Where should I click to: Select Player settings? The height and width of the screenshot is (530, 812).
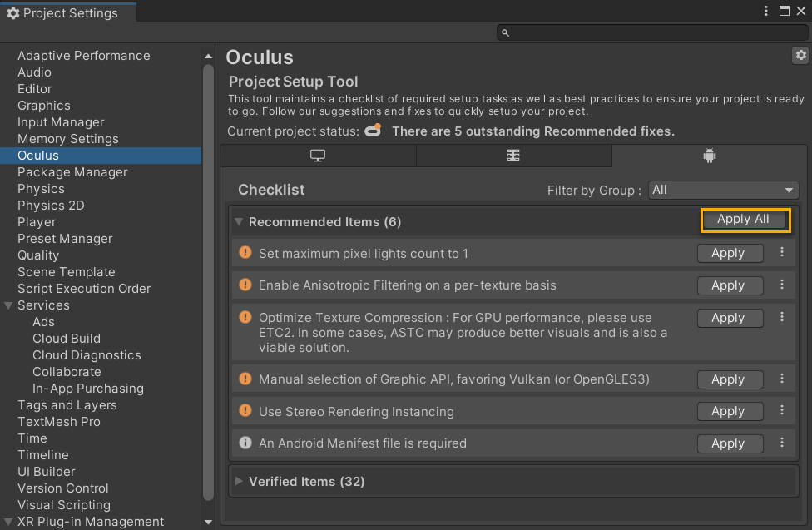point(37,222)
